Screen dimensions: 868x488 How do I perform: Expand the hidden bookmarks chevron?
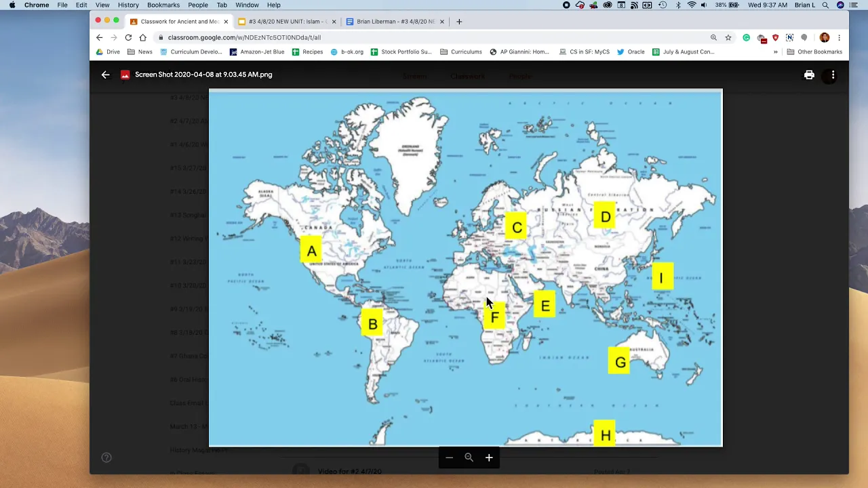776,52
